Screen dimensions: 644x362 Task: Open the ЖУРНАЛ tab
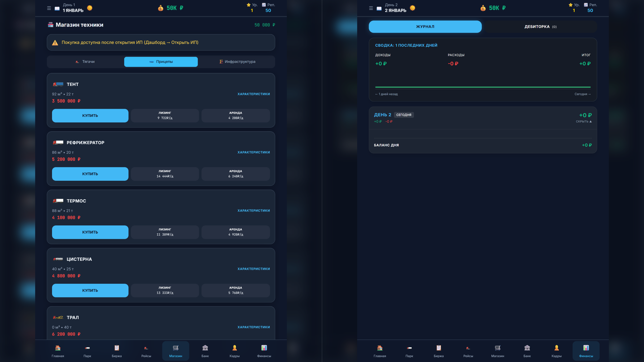point(425,26)
